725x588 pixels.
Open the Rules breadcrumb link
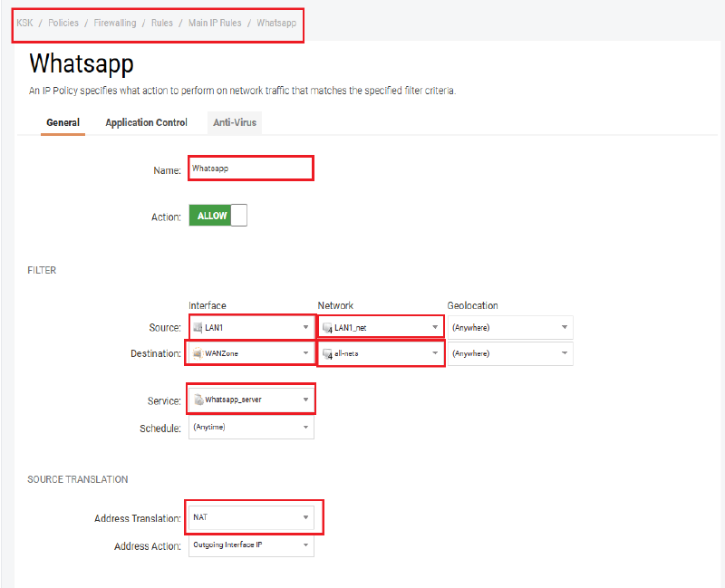pos(162,23)
